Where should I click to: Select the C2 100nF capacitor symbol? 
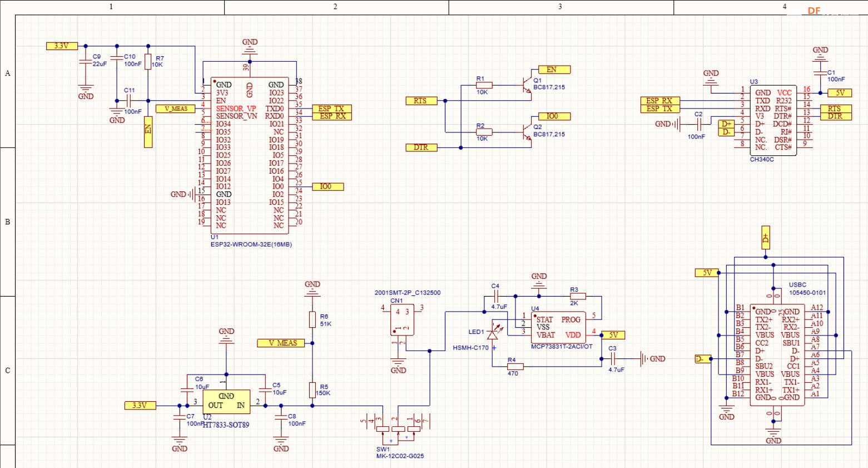tap(699, 124)
